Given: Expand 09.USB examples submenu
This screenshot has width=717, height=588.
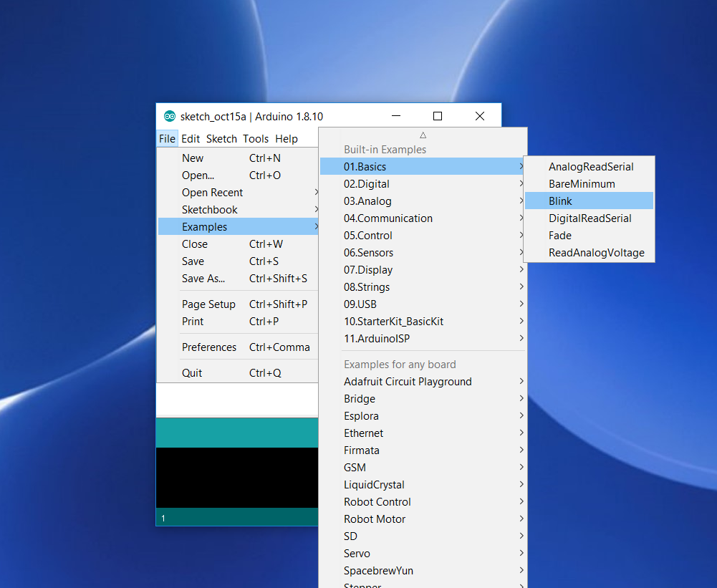Looking at the screenshot, I should pyautogui.click(x=423, y=304).
